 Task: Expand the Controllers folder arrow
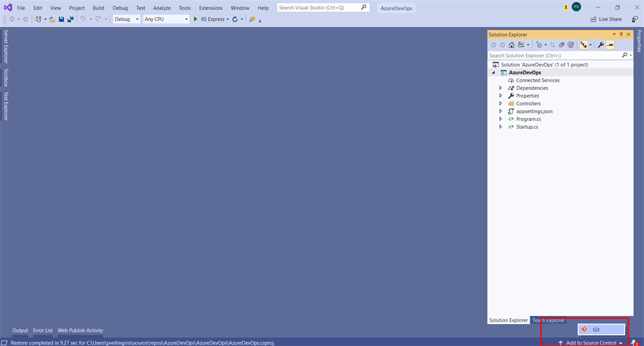click(500, 104)
